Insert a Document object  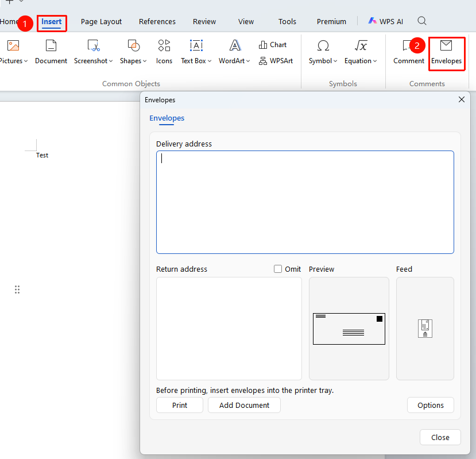(51, 52)
